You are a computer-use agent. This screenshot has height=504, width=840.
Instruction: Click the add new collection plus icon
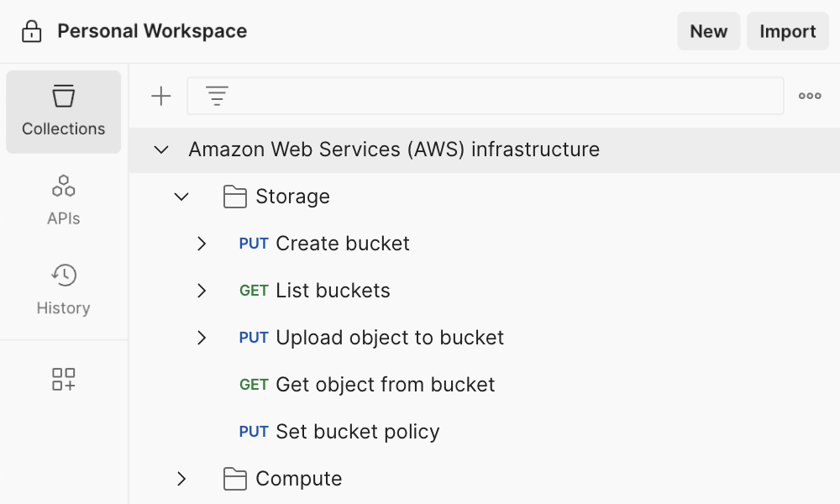pos(160,95)
